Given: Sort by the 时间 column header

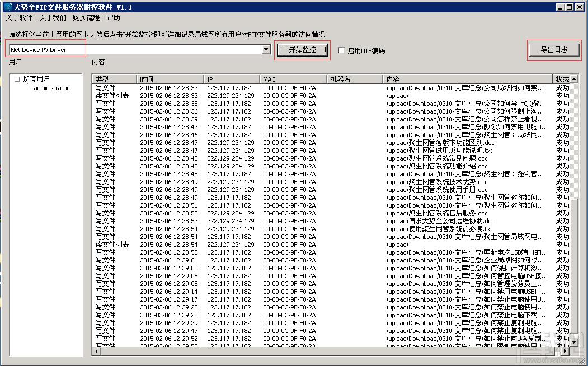Looking at the screenshot, I should tap(170, 79).
